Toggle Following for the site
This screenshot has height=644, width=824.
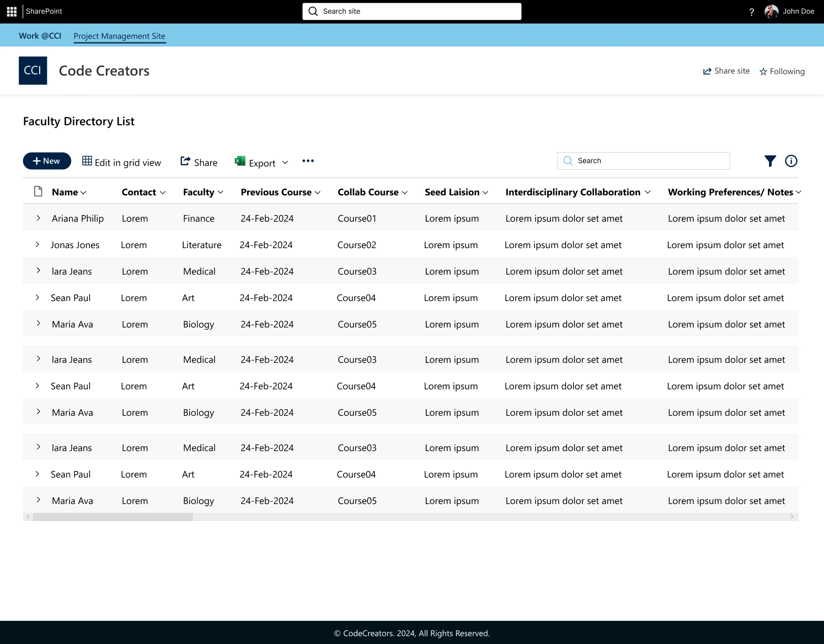click(x=782, y=71)
